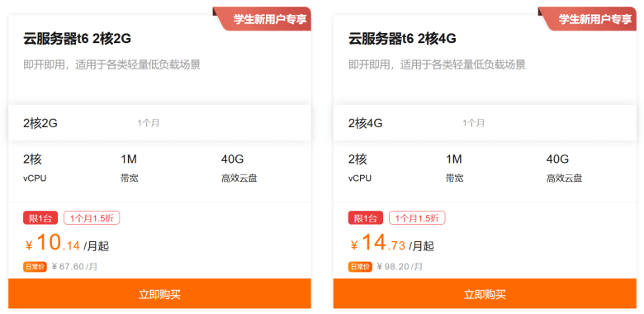Select the 2核2G configuration row
Viewport: 644px width, 314px height.
point(159,123)
